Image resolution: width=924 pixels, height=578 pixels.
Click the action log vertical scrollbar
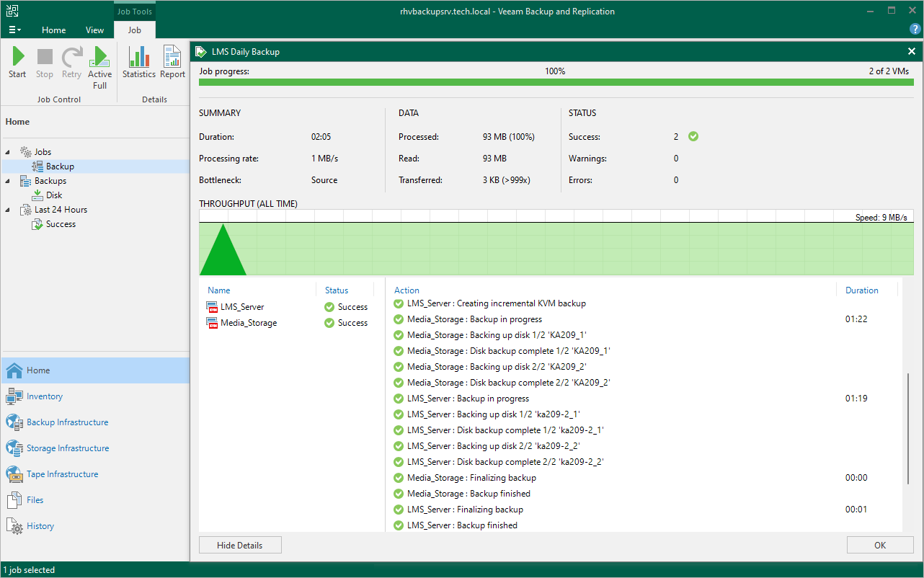point(907,429)
